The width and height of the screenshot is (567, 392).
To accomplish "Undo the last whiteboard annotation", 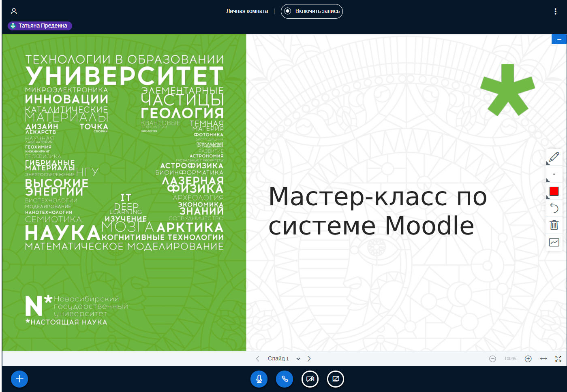I will [554, 208].
